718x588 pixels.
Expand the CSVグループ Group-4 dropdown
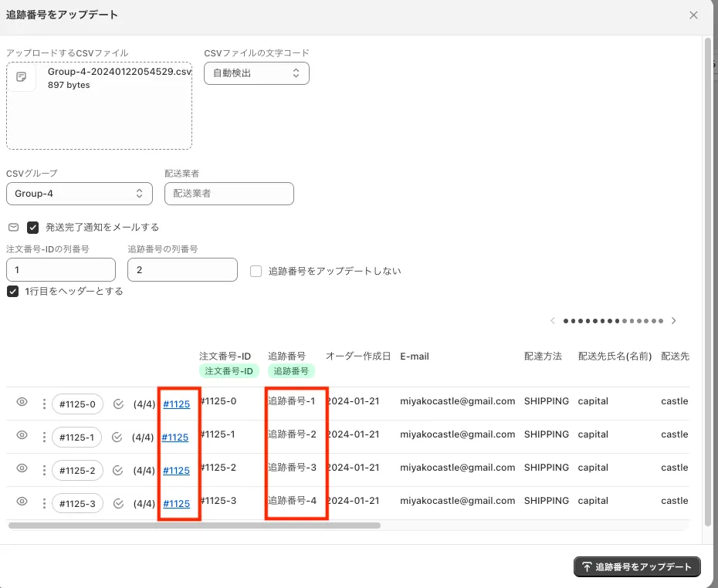(x=79, y=194)
